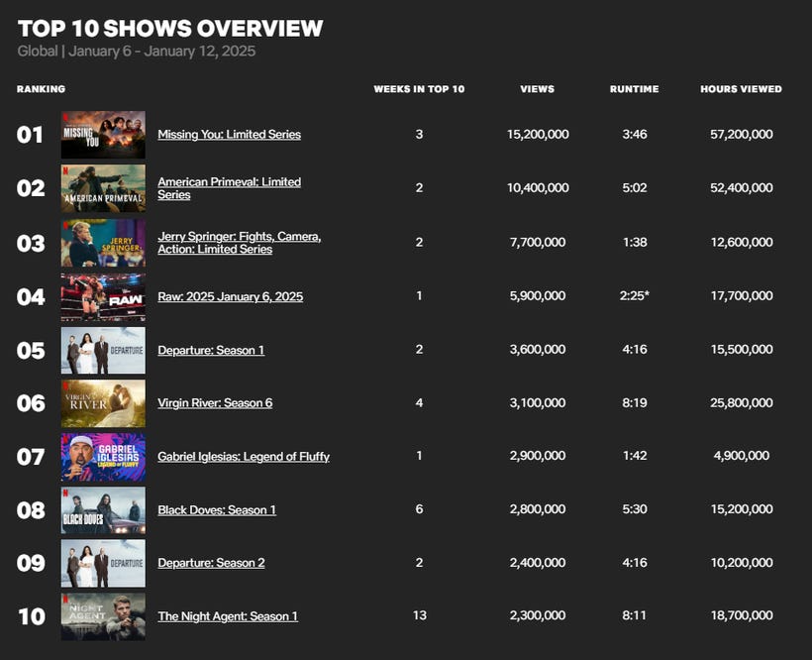Click the 1:42 runtime value
The image size is (812, 660).
[x=635, y=456]
